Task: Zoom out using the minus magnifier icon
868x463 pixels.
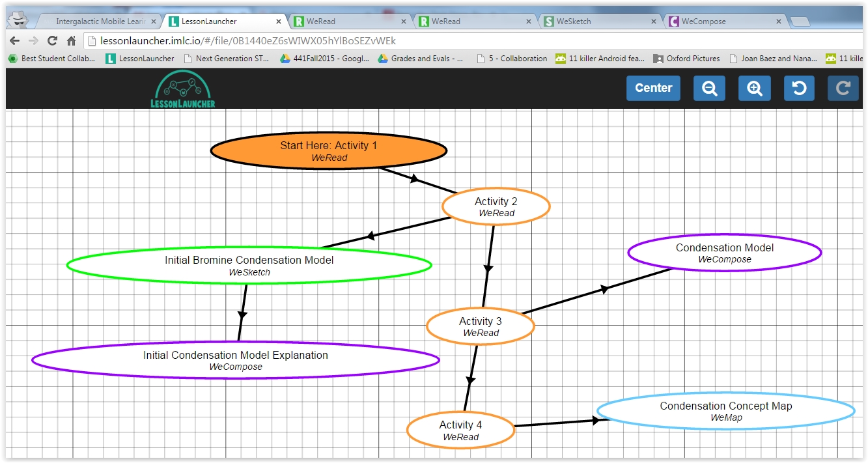Action: 710,88
